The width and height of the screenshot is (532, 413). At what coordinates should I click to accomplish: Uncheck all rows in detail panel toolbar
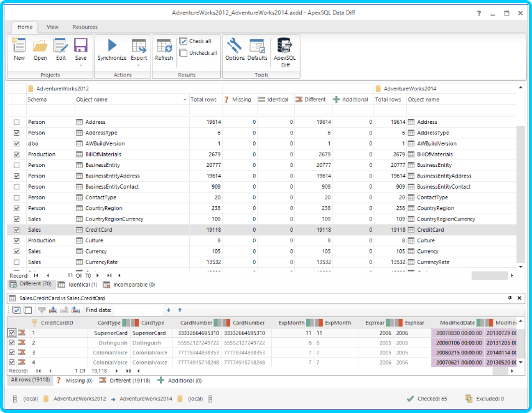click(28, 310)
